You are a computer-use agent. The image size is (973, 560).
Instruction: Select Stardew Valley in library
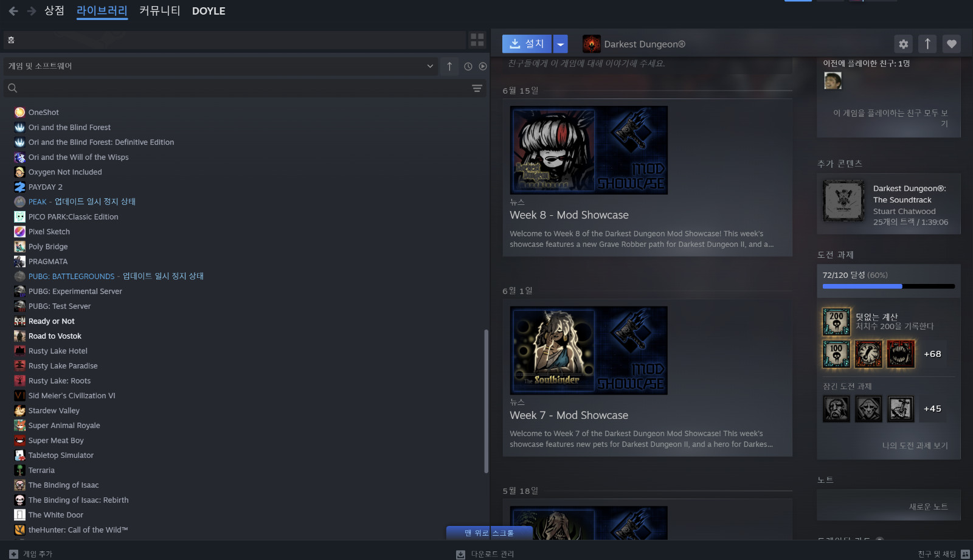(54, 411)
